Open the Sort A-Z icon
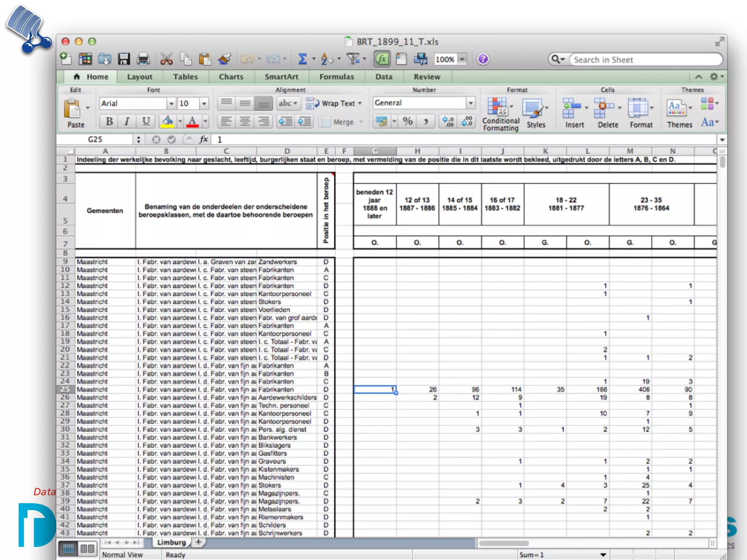 click(326, 59)
